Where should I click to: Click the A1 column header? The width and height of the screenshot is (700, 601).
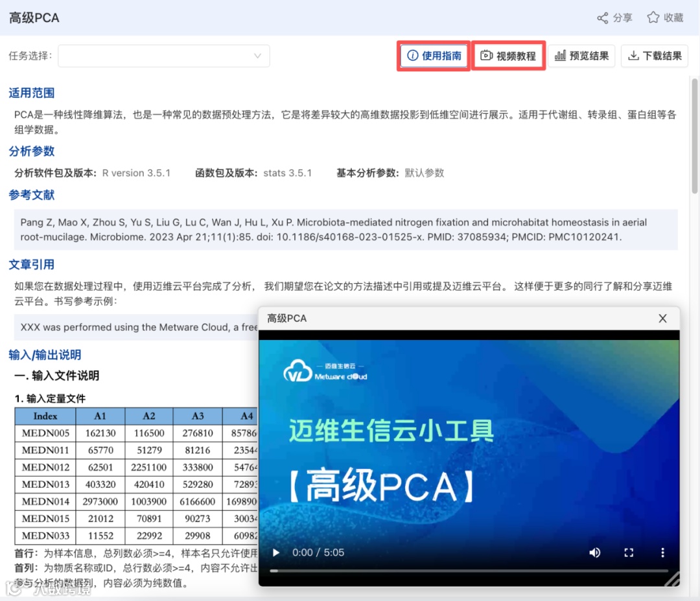100,416
